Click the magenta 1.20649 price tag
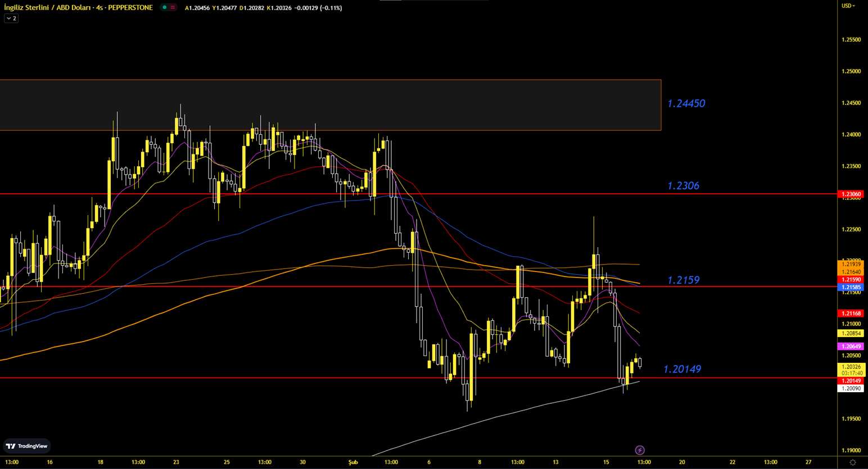 851,347
